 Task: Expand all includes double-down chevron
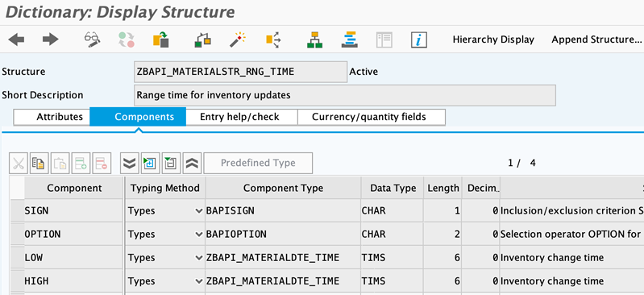[130, 164]
